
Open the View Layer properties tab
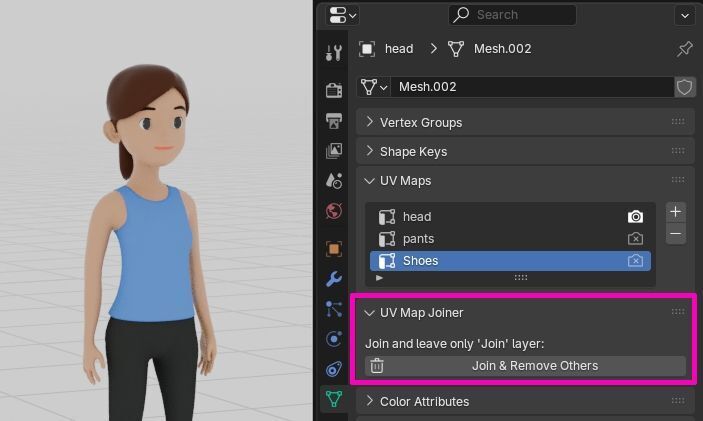tap(334, 151)
